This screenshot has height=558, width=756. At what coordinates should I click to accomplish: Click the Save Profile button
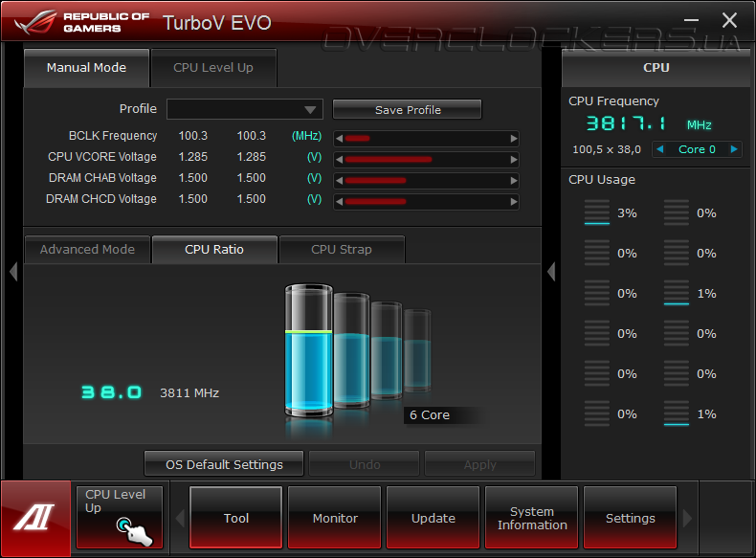(408, 109)
